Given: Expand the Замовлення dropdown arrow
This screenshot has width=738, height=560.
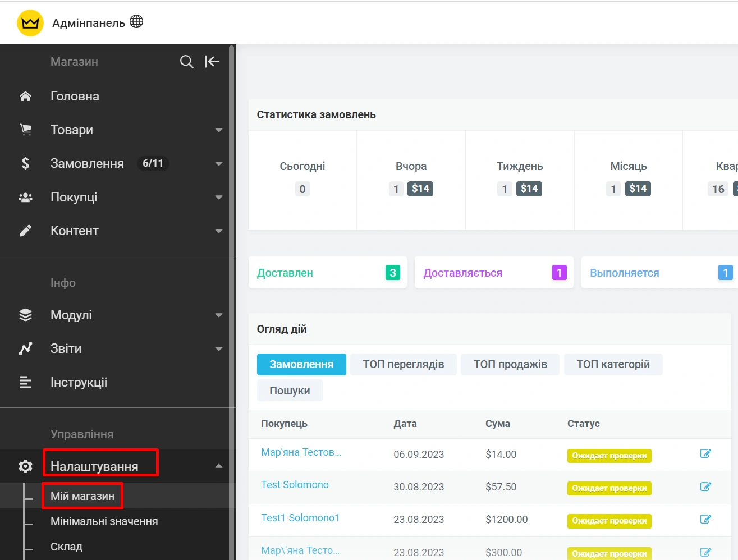Looking at the screenshot, I should pos(219,164).
